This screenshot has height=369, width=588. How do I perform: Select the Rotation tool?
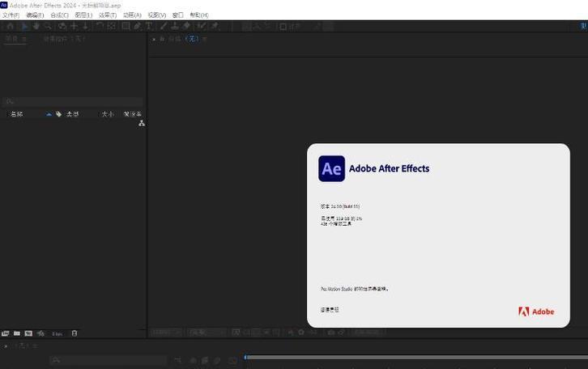[x=100, y=26]
